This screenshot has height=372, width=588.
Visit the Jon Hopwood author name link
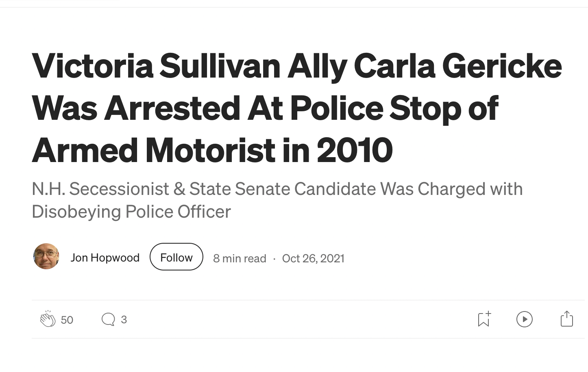105,257
